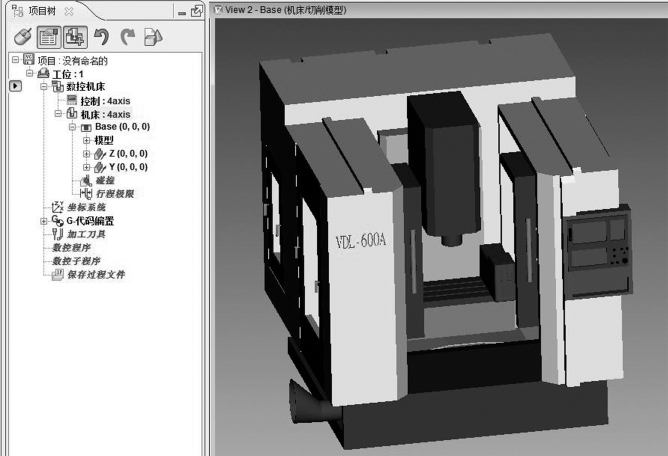668x456 pixels.
Task: Click the 数控机床 machine icon
Action: [x=58, y=86]
